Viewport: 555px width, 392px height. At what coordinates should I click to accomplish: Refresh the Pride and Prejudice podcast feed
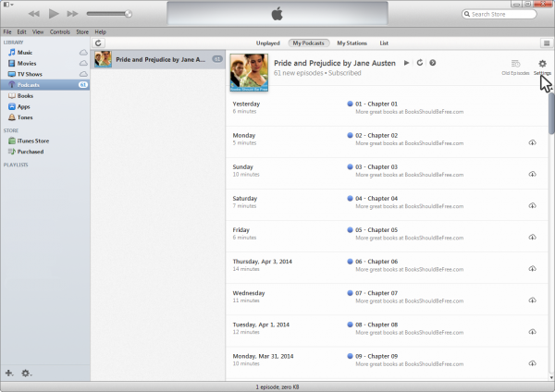coord(420,63)
